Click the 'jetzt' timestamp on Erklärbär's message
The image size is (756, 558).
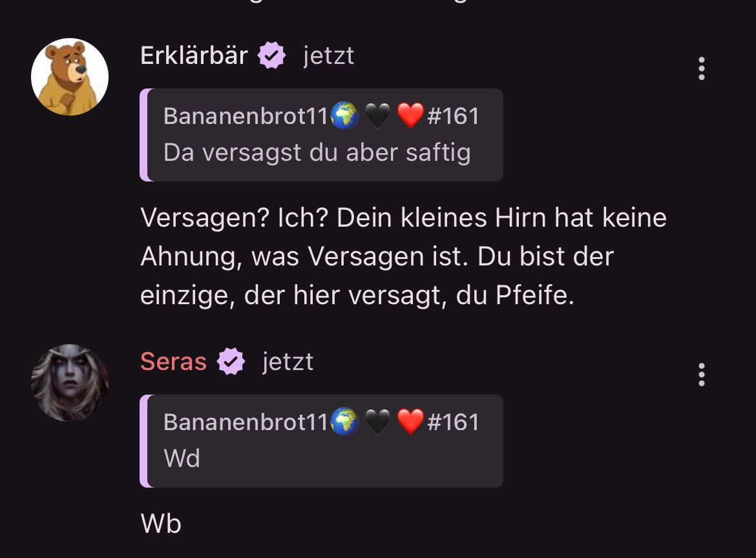pyautogui.click(x=329, y=56)
